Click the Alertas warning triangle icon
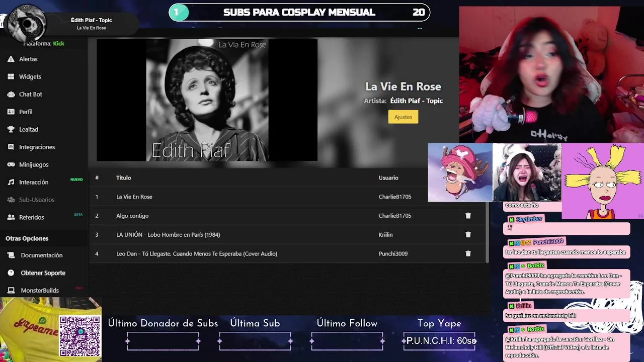This screenshot has width=644, height=362. coord(11,59)
